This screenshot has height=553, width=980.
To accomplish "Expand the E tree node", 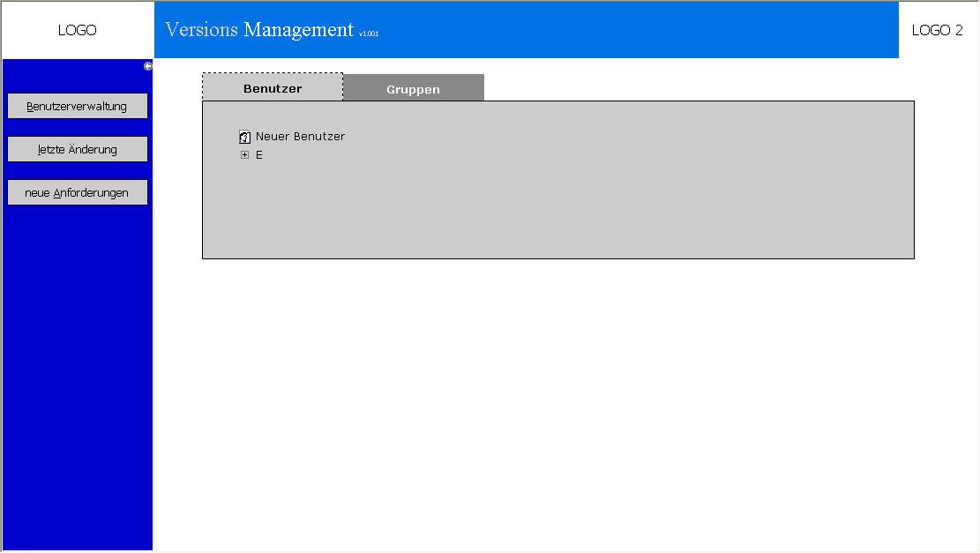I will point(244,155).
